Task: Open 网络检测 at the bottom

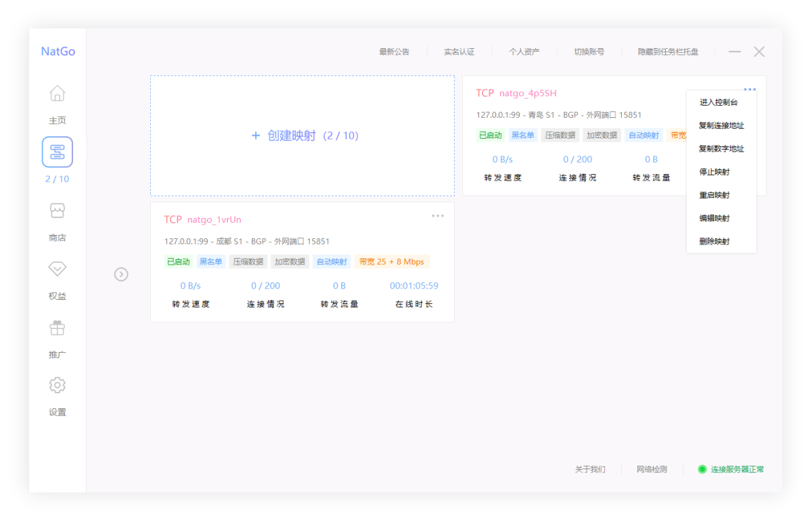Action: pos(652,469)
